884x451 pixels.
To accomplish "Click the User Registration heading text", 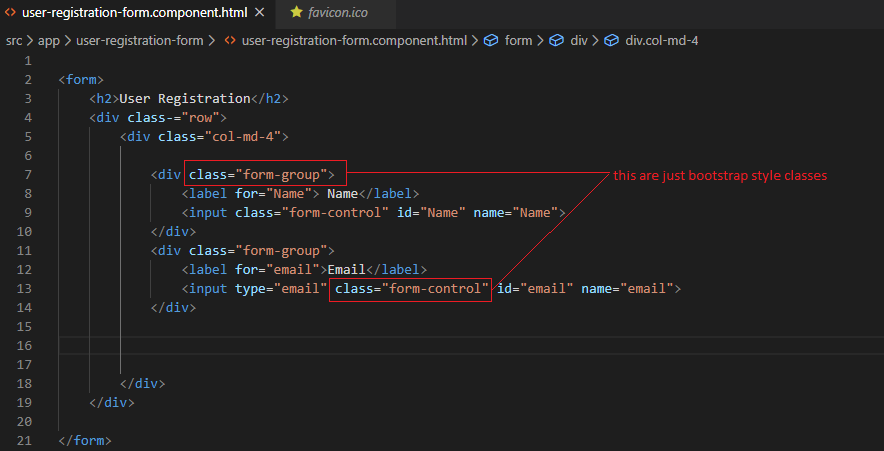I will click(x=185, y=99).
